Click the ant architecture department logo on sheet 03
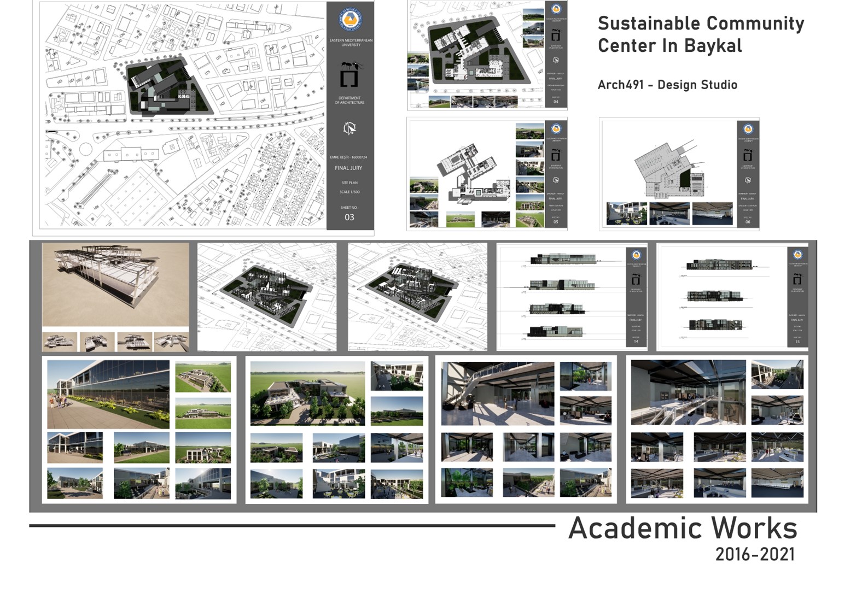Image resolution: width=868 pixels, height=599 pixels. (x=349, y=75)
